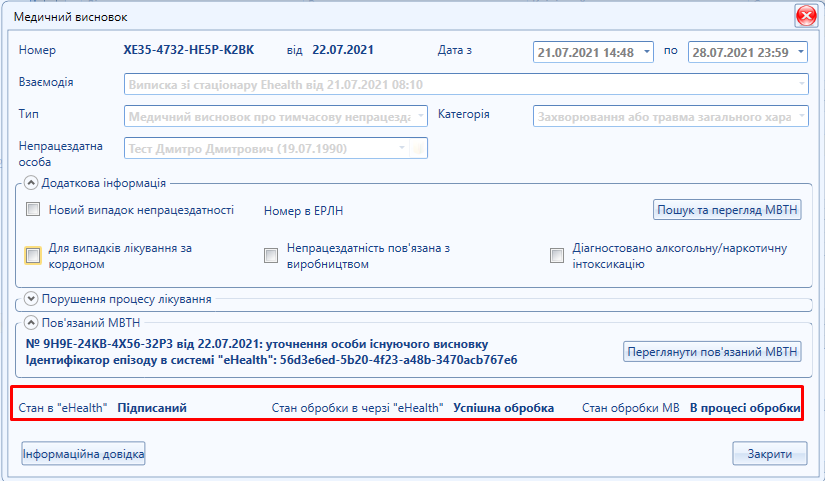
Task: Open the Непрацездатна особа dropdown arrow
Action: (x=401, y=148)
